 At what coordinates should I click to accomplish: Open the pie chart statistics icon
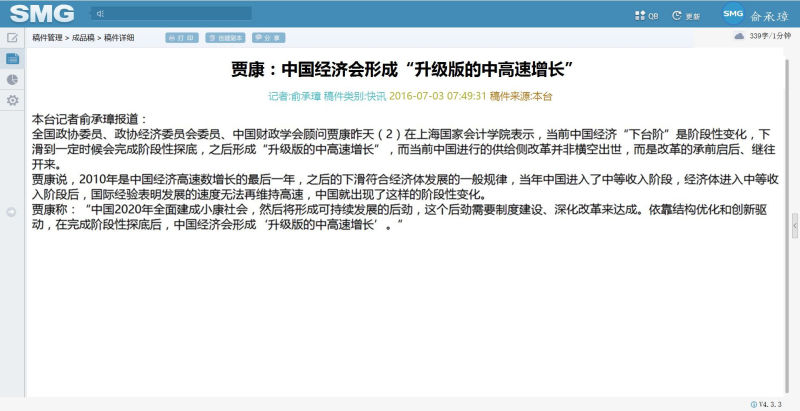(12, 80)
